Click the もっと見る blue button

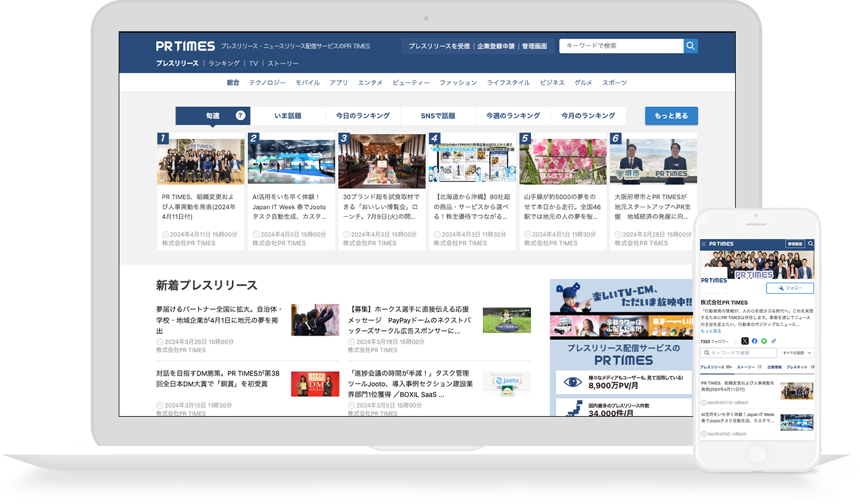point(671,116)
